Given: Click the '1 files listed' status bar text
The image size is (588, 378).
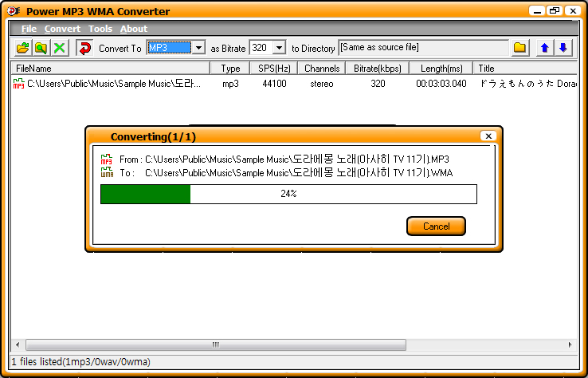Looking at the screenshot, I should coord(81,362).
